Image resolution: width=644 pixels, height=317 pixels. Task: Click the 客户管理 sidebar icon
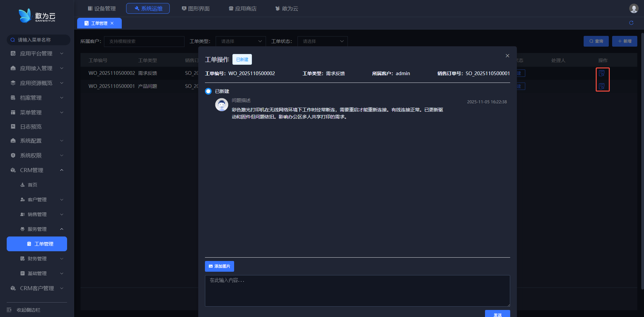coord(22,200)
